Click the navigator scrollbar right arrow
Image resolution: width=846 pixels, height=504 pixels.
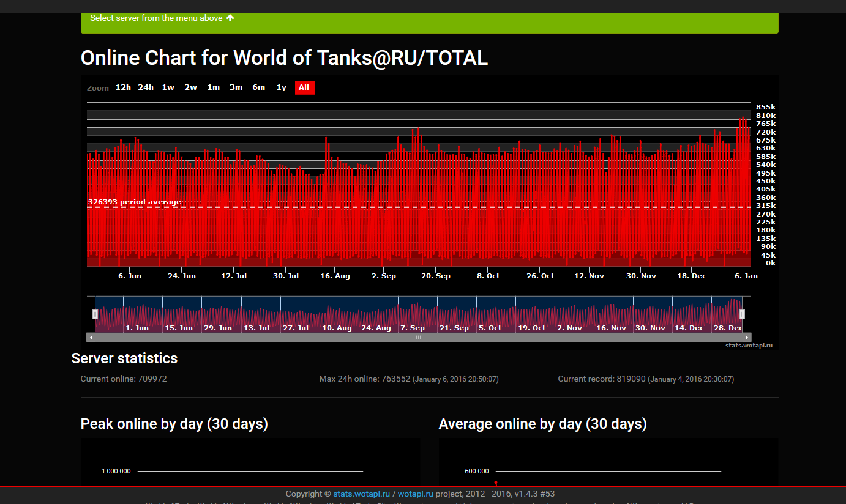[x=747, y=337]
